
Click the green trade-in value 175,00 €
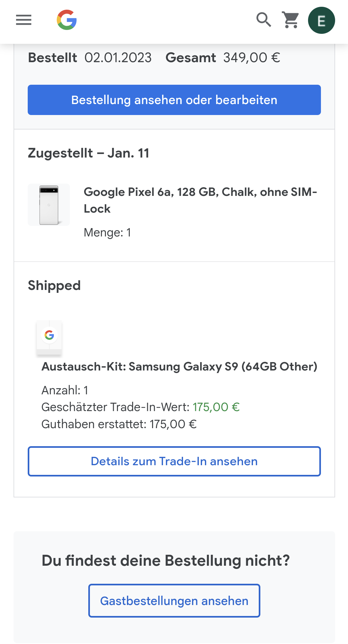pos(216,407)
